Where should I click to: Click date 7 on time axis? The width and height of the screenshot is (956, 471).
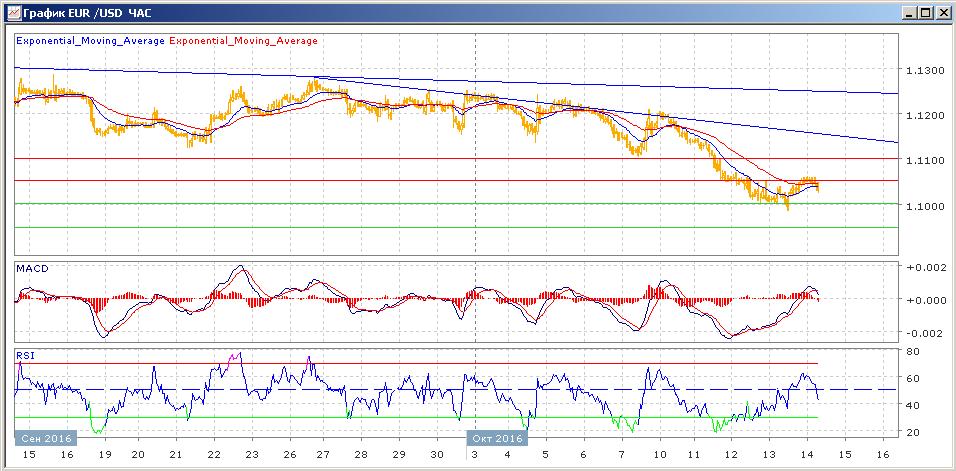pyautogui.click(x=621, y=455)
